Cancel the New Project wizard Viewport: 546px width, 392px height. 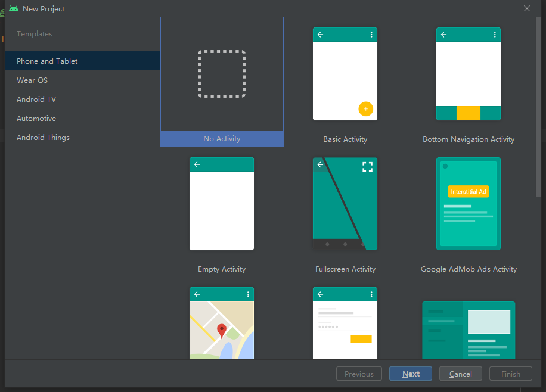460,374
